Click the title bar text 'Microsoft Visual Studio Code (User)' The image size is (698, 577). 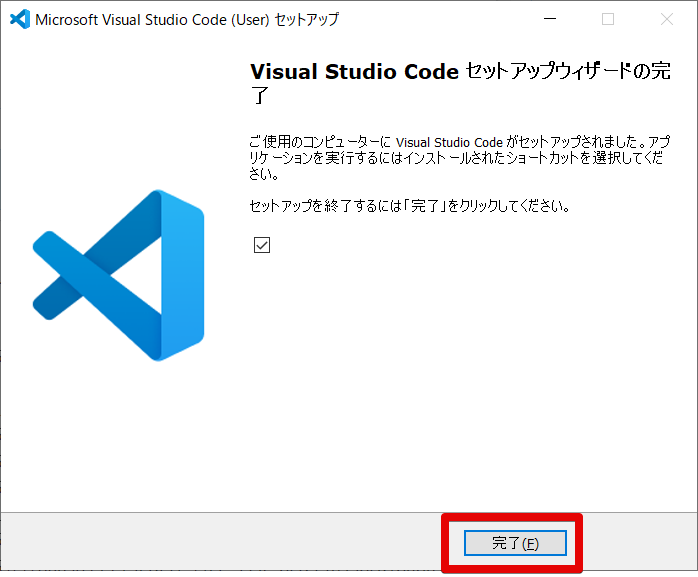150,19
